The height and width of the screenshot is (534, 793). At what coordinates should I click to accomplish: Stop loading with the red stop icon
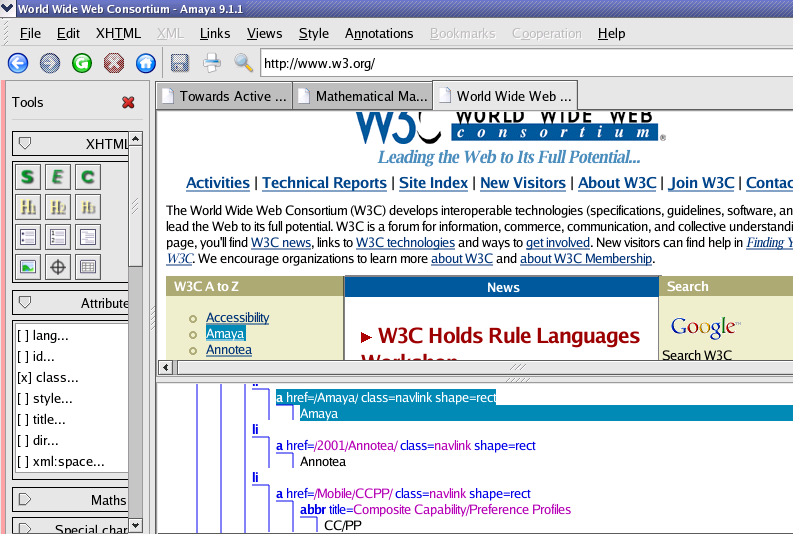point(114,63)
